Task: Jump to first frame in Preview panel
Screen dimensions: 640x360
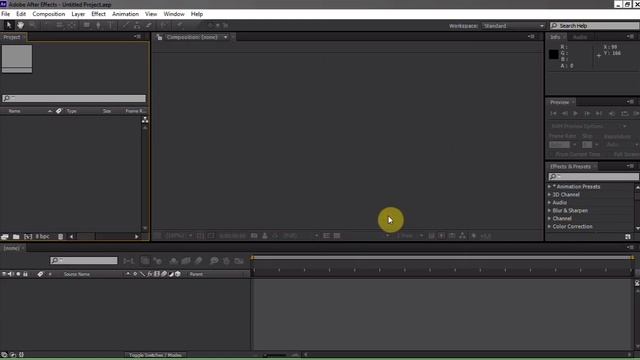Action: tap(553, 113)
